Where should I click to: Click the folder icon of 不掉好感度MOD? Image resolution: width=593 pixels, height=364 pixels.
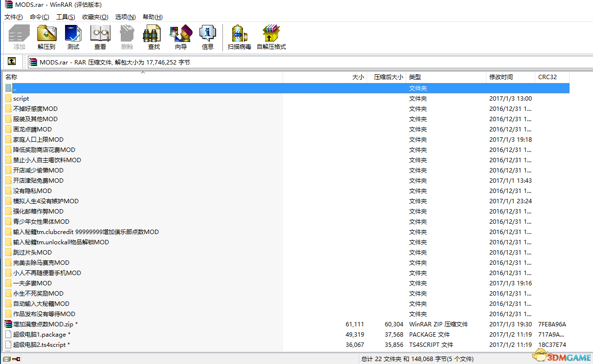point(8,108)
